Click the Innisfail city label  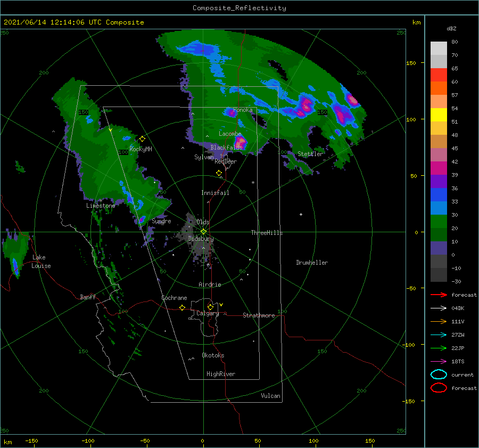(215, 193)
